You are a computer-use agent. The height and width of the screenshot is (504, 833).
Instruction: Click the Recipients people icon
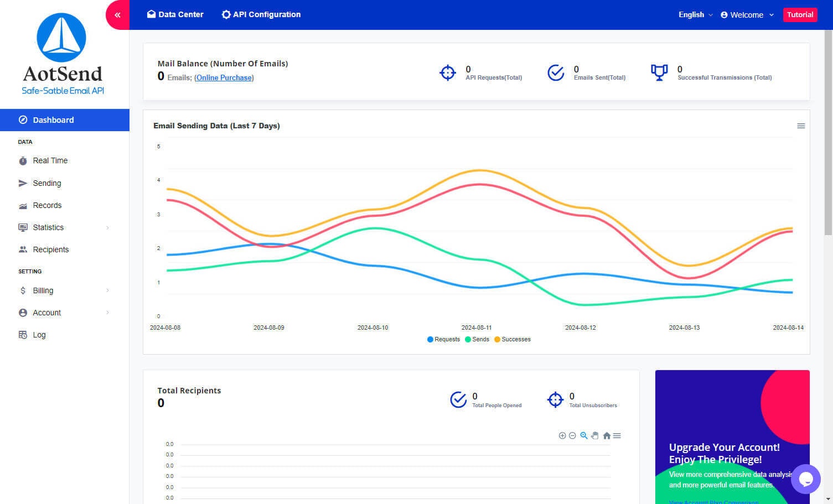[x=23, y=250]
